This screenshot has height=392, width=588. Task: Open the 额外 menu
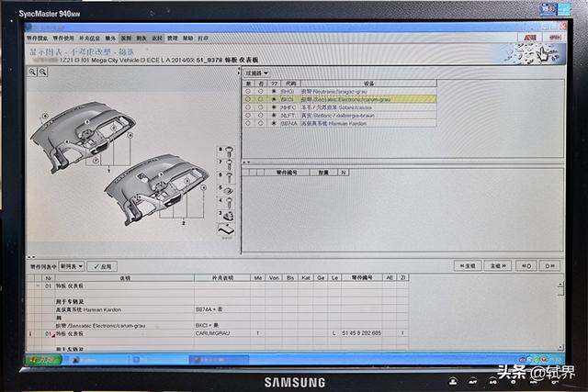[110, 39]
